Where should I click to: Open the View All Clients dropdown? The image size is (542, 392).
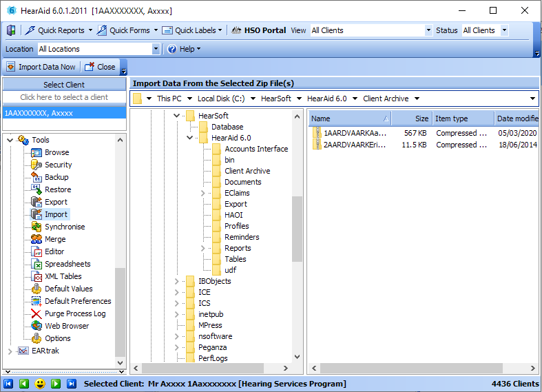pyautogui.click(x=428, y=30)
